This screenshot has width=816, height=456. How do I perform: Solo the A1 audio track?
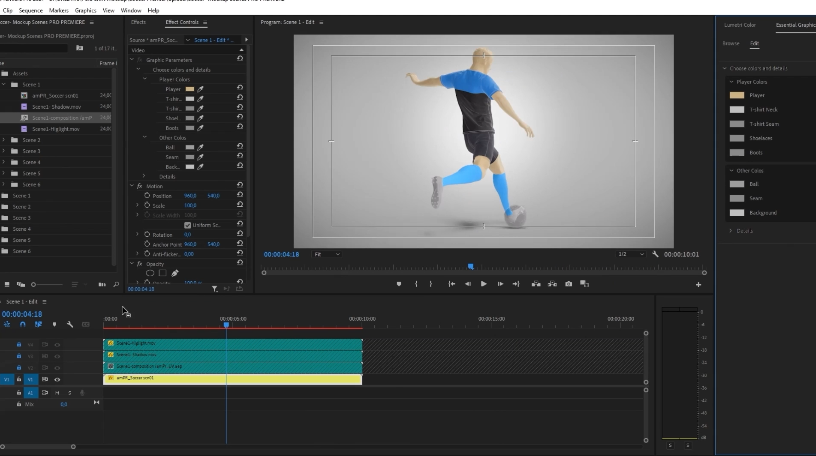pyautogui.click(x=69, y=393)
